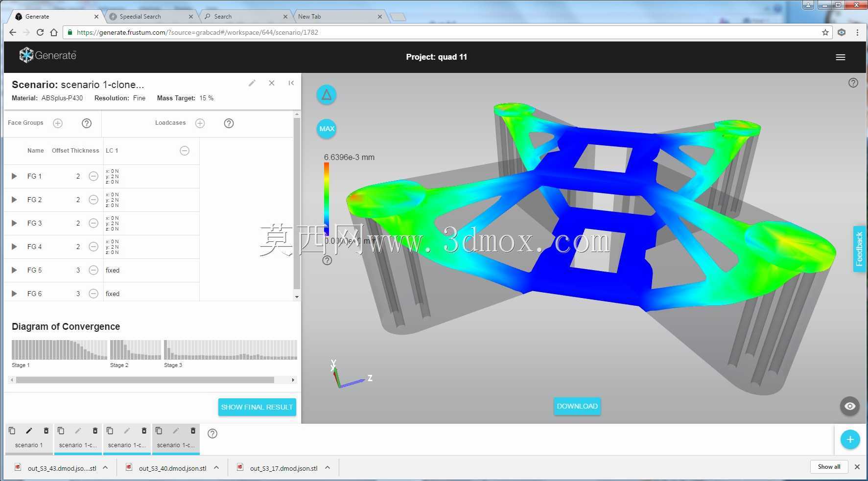Collapse the scenario side panel
868x481 pixels.
pos(291,83)
